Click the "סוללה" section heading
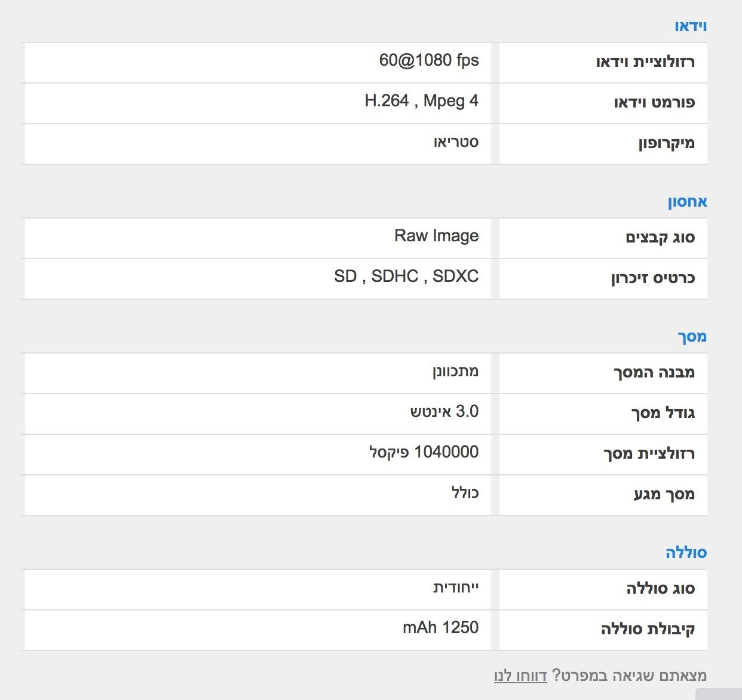 686,553
